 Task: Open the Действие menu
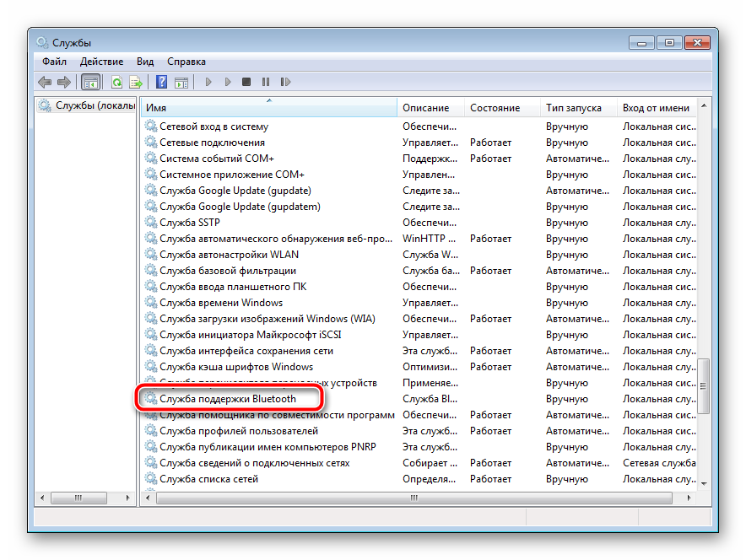tap(101, 62)
